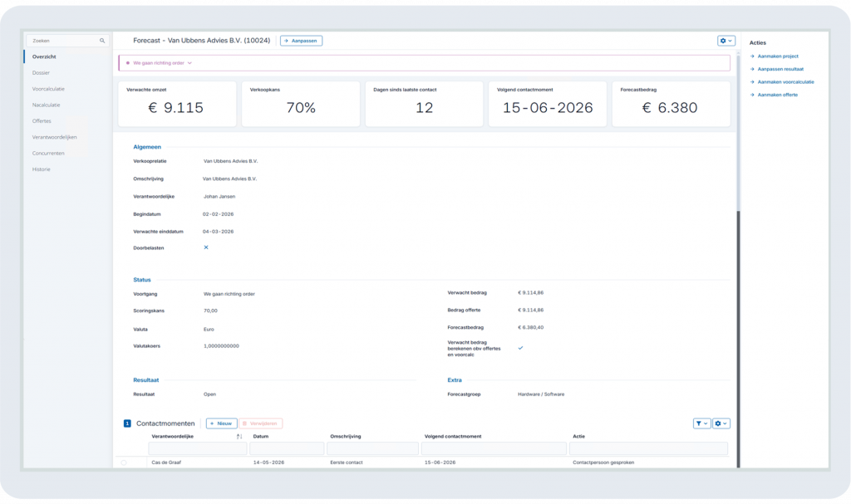Click the Verwachte einddatum value '04-03-2026'

219,232
